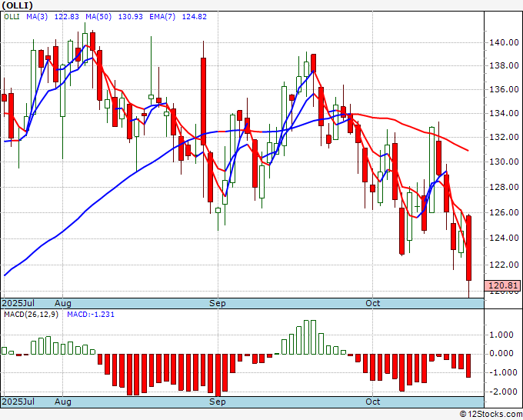Click the 134.00 price axis label

coord(504,113)
